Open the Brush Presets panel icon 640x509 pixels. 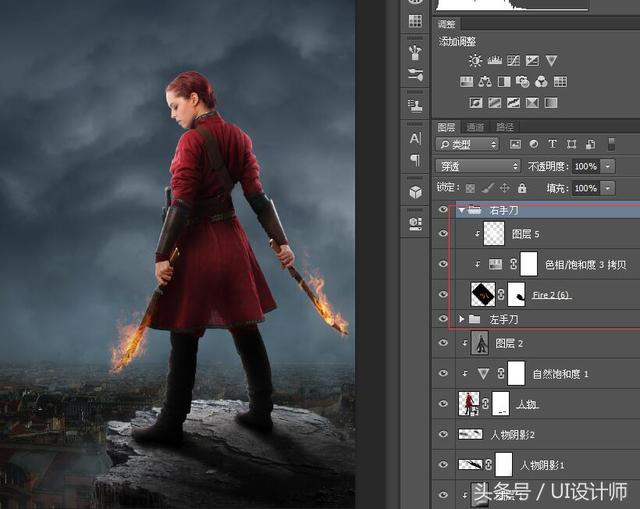point(415,75)
